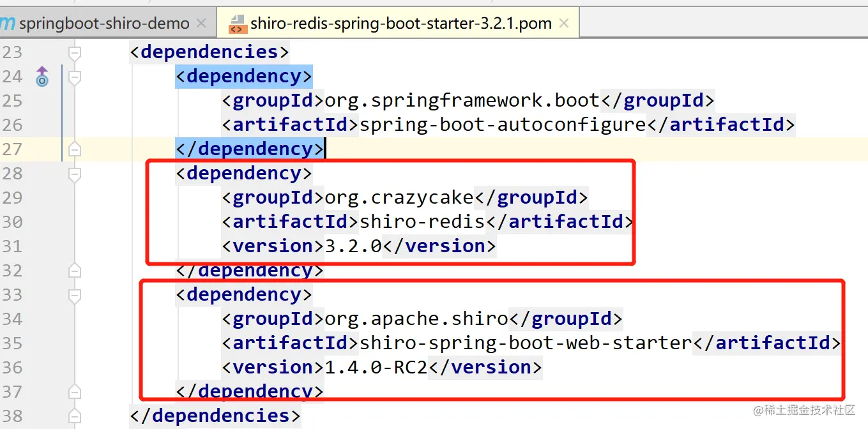
Task: Click the org.springframework.boot groupId value
Action: tap(462, 101)
